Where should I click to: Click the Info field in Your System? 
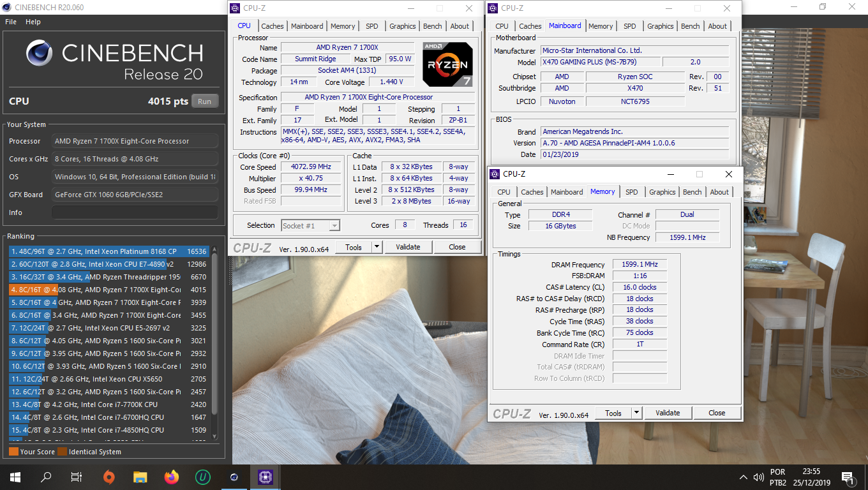coord(135,212)
